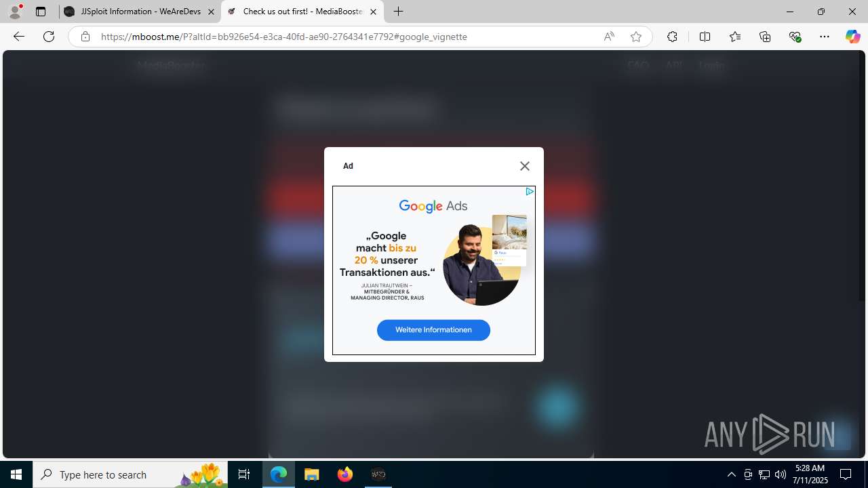Viewport: 868px width, 488px height.
Task: Go back with the browser back arrow
Action: [19, 37]
